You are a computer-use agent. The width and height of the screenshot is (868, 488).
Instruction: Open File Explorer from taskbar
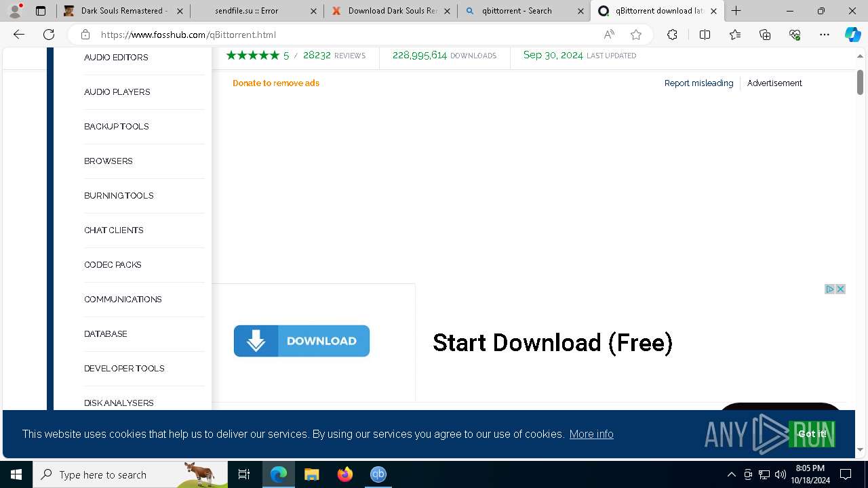pos(311,474)
